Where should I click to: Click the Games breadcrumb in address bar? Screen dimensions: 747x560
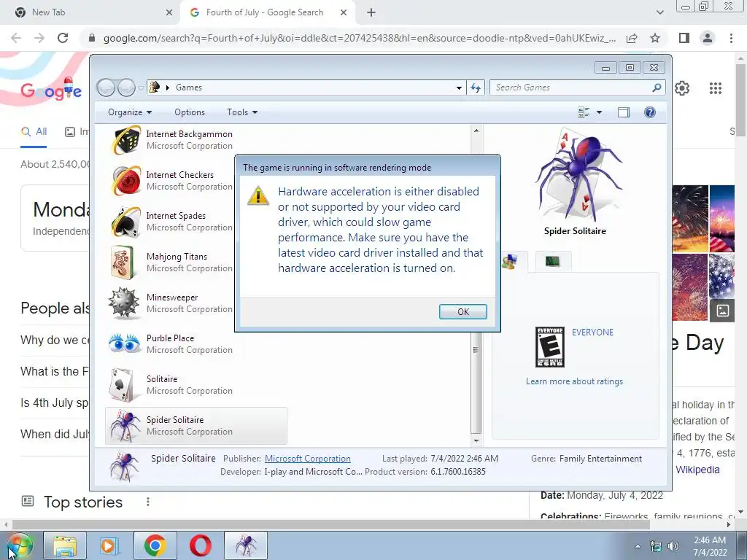(189, 87)
